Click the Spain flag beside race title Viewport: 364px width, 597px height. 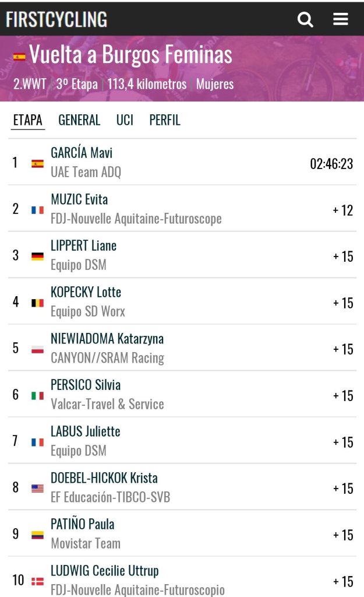pos(19,57)
